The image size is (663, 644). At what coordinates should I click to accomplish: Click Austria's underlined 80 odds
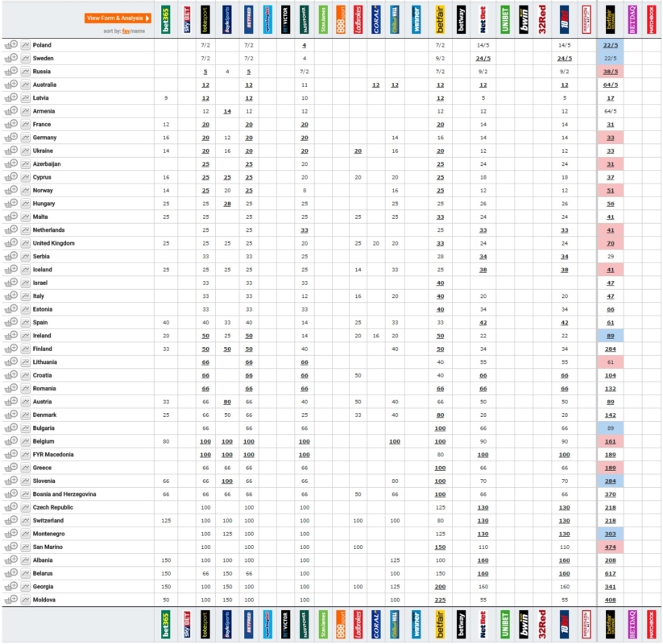tap(227, 402)
